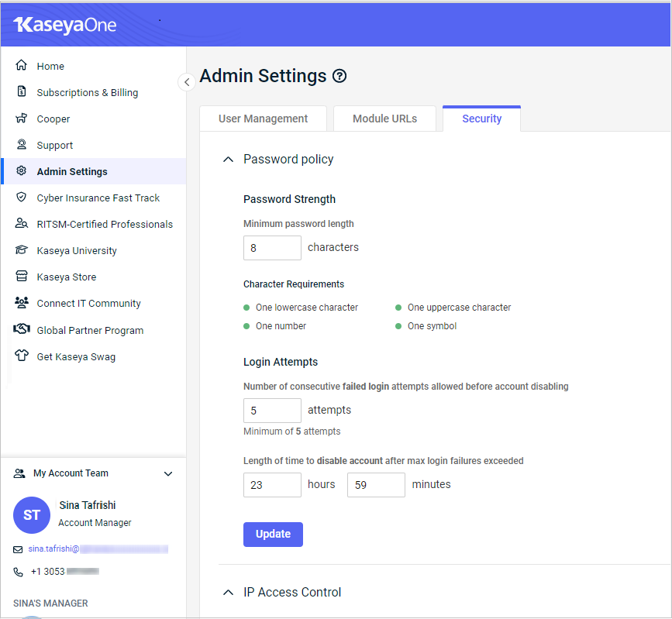Click the Admin Settings gear icon
The width and height of the screenshot is (672, 619).
pos(22,171)
